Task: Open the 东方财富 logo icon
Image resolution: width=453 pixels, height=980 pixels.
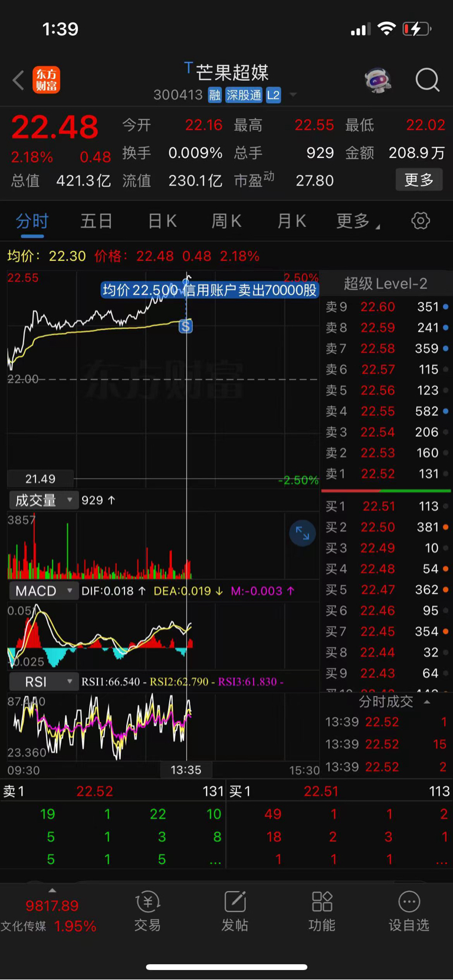Action: 47,80
